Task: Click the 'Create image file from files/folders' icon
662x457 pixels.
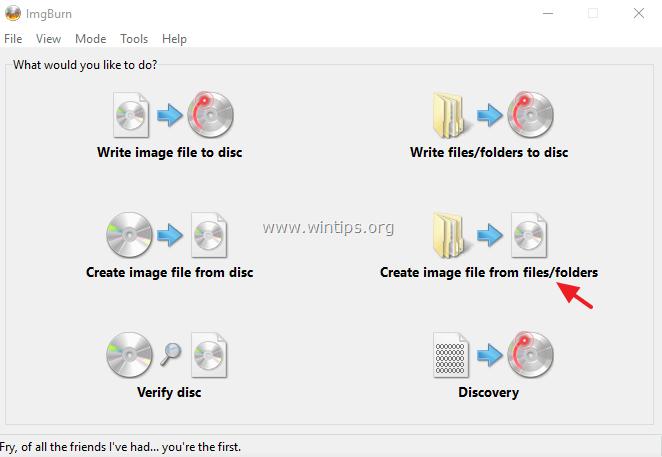Action: pyautogui.click(x=490, y=235)
